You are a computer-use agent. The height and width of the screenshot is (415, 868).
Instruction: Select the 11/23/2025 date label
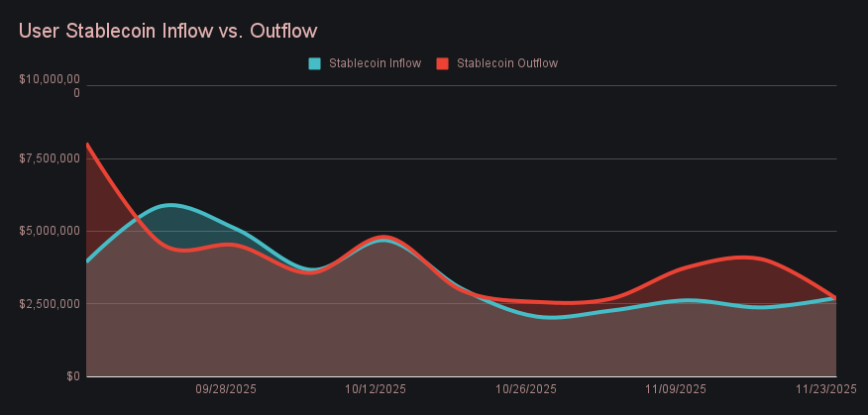[825, 389]
